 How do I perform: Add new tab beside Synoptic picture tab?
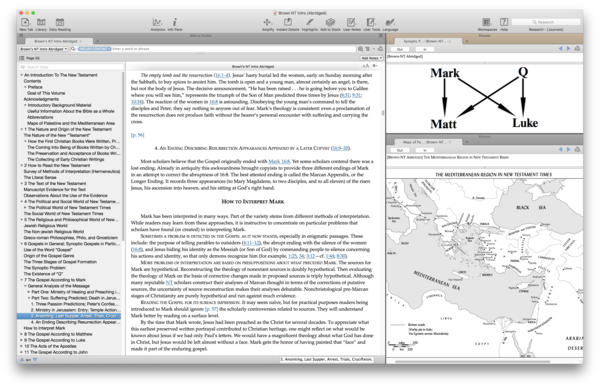tap(466, 41)
